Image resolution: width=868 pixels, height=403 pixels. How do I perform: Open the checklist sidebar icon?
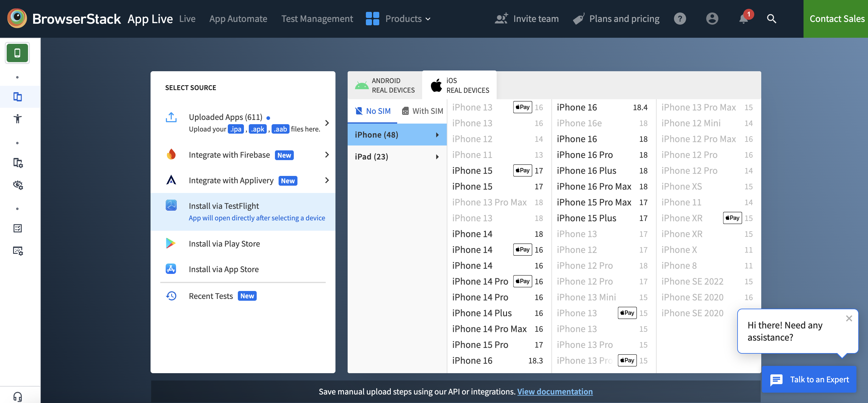click(x=18, y=228)
